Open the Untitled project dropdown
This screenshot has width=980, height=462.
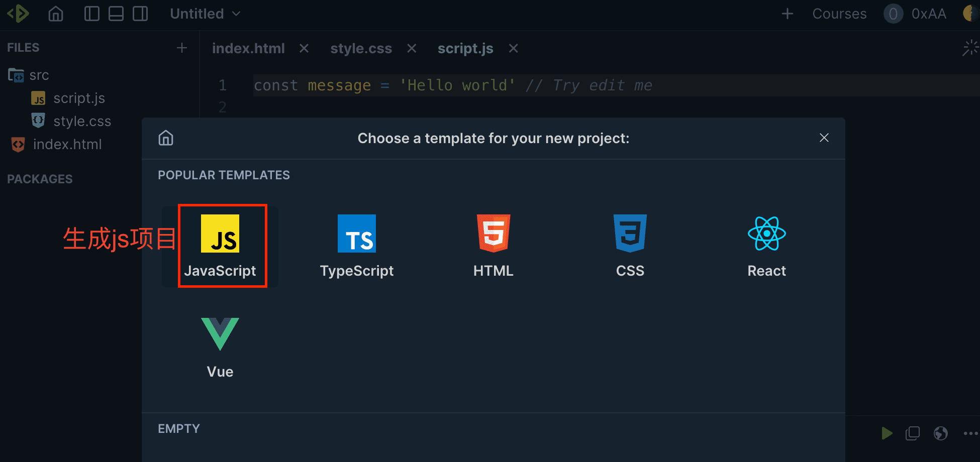pyautogui.click(x=205, y=14)
